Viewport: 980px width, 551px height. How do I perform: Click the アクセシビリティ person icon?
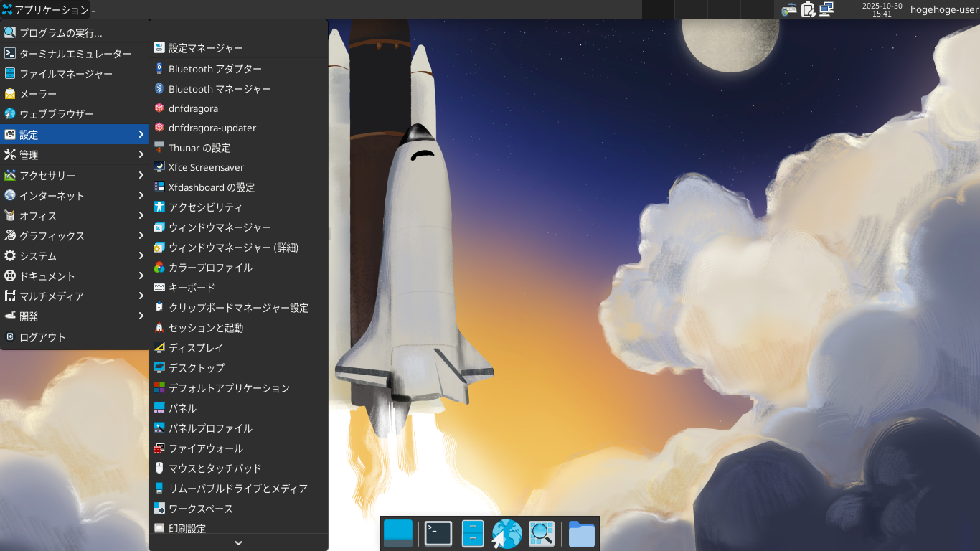[x=159, y=207]
